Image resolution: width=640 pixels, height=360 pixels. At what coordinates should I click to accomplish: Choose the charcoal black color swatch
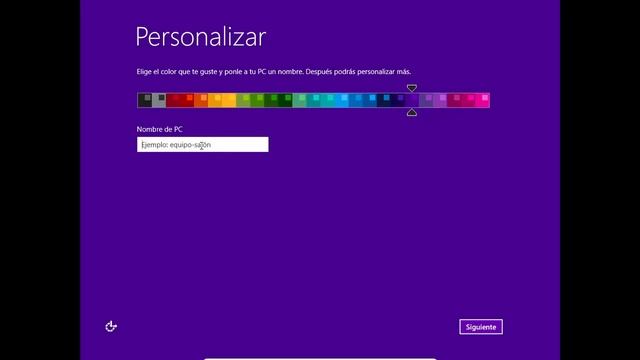click(x=145, y=100)
